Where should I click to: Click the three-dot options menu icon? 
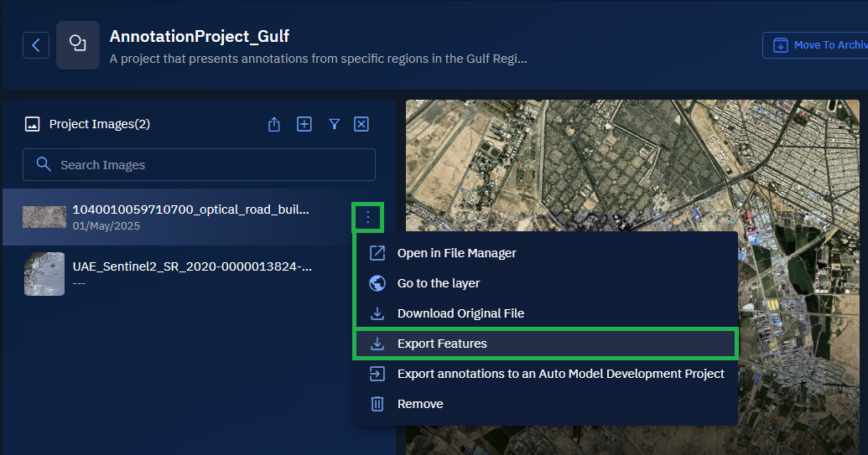point(368,218)
